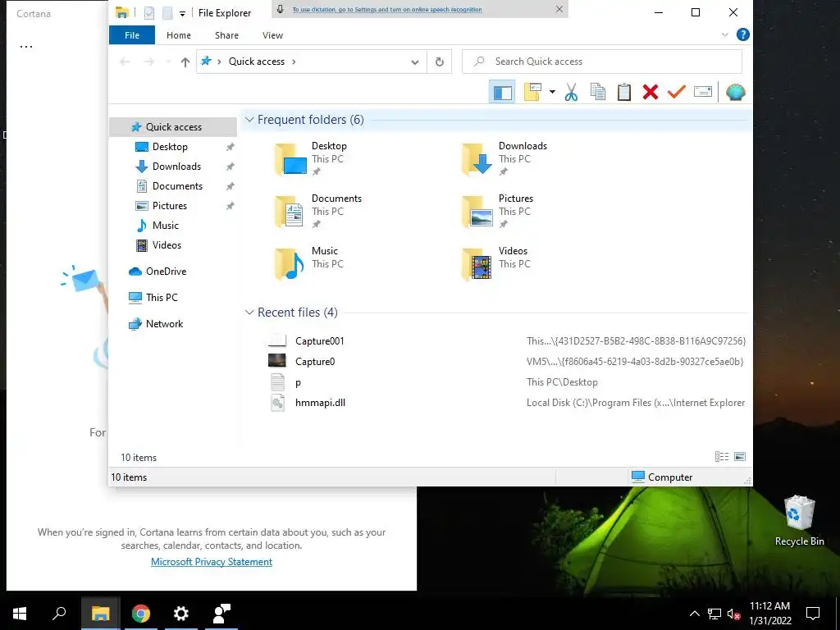Close the dictation notification banner
The width and height of the screenshot is (840, 630).
[x=559, y=9]
